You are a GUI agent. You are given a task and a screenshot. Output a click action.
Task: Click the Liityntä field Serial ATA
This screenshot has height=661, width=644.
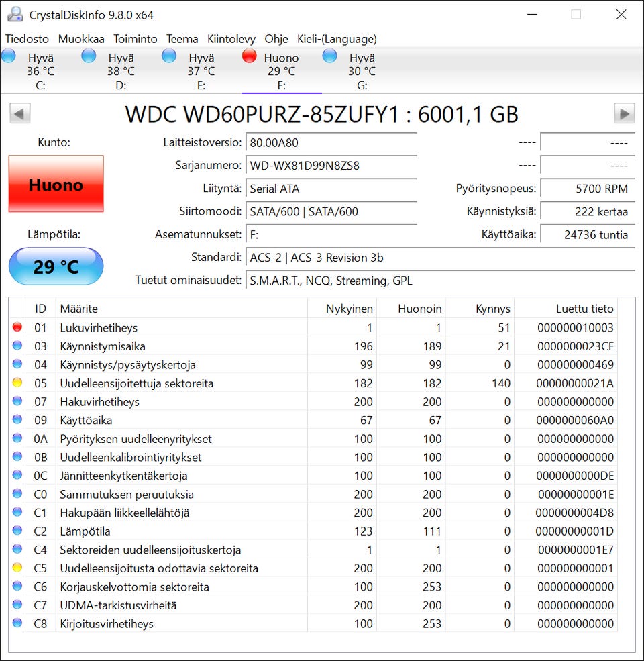point(331,189)
